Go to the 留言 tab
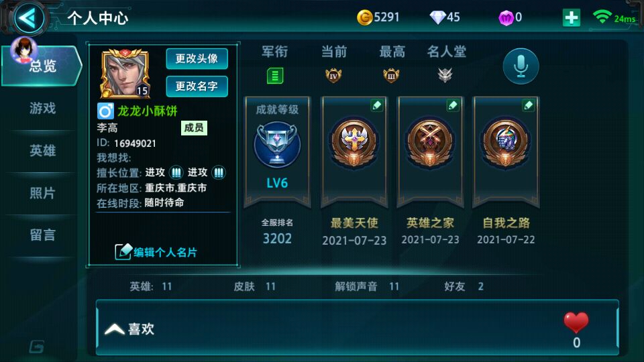This screenshot has height=362, width=644. [42, 235]
